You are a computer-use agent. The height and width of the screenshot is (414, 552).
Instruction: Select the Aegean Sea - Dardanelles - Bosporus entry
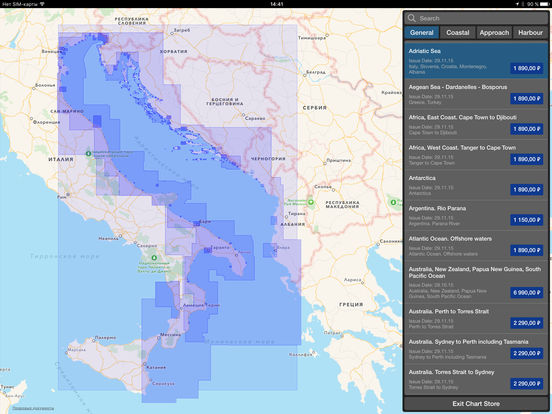[x=476, y=94]
